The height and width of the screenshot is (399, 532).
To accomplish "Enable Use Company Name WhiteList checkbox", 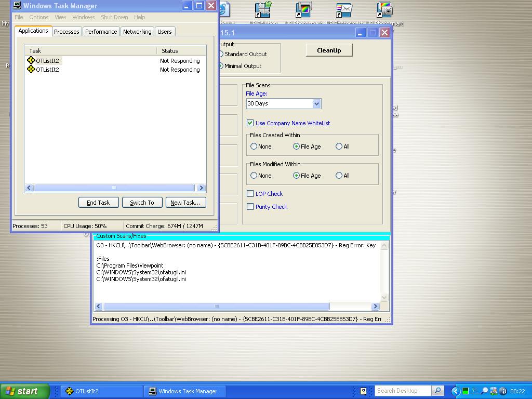I will [250, 123].
